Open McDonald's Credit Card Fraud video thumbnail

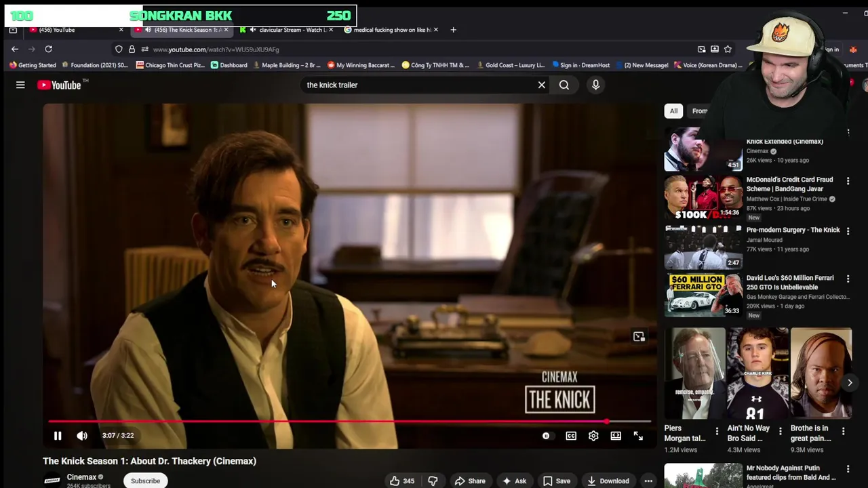[703, 197]
